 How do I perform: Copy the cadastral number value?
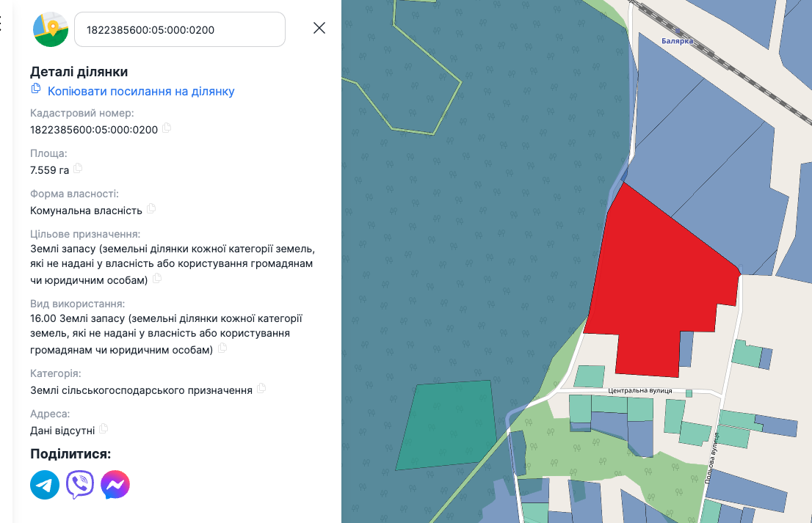(167, 128)
